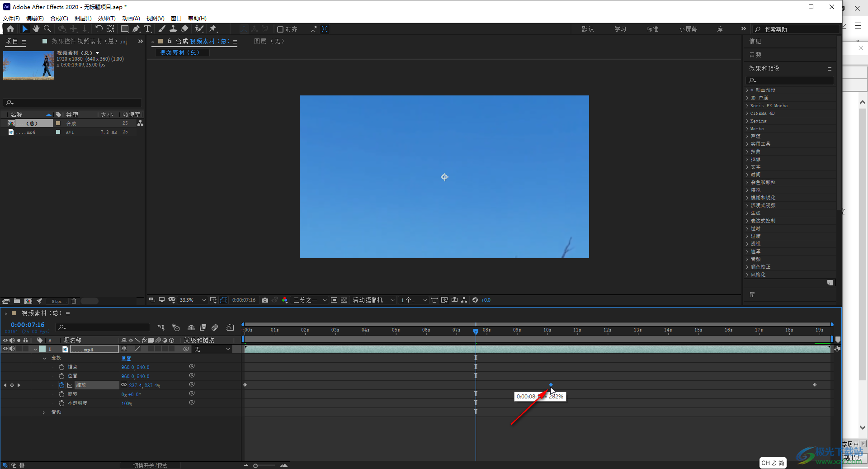This screenshot has width=868, height=469.
Task: Open the 1个 view layout dropdown
Action: 413,300
